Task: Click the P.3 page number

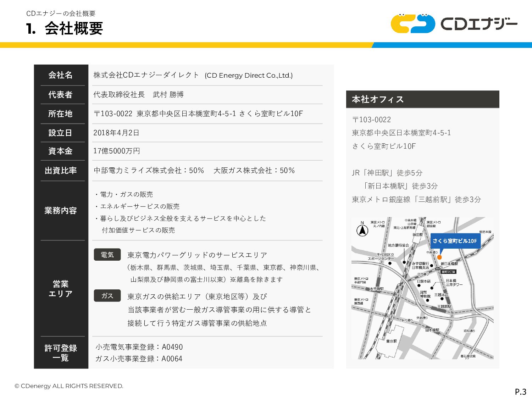Action: (x=521, y=392)
